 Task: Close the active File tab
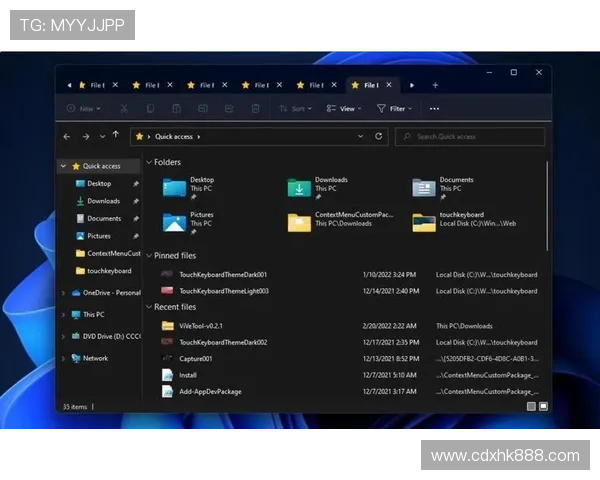(389, 85)
